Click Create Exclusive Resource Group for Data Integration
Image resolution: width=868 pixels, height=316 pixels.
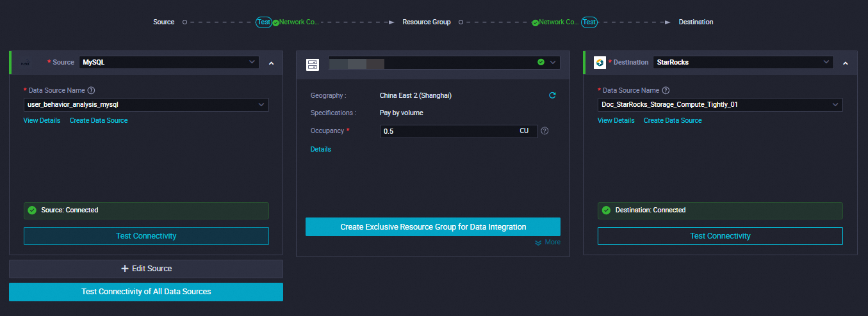pos(433,227)
